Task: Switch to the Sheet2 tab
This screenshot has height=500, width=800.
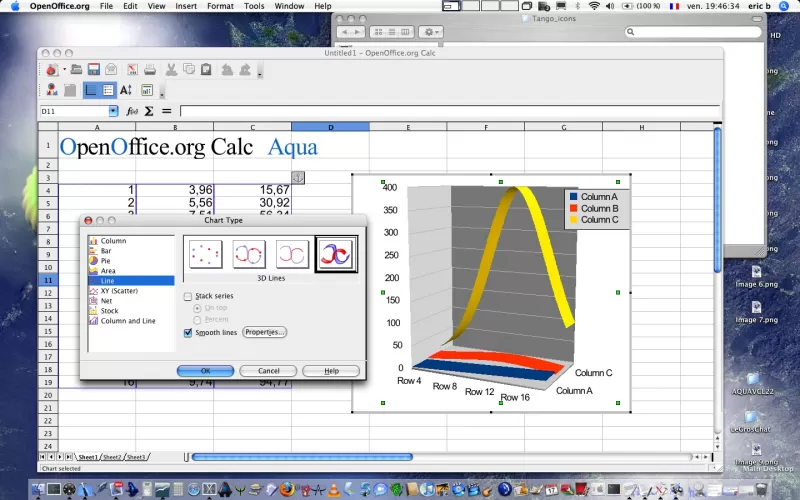Action: click(112, 457)
